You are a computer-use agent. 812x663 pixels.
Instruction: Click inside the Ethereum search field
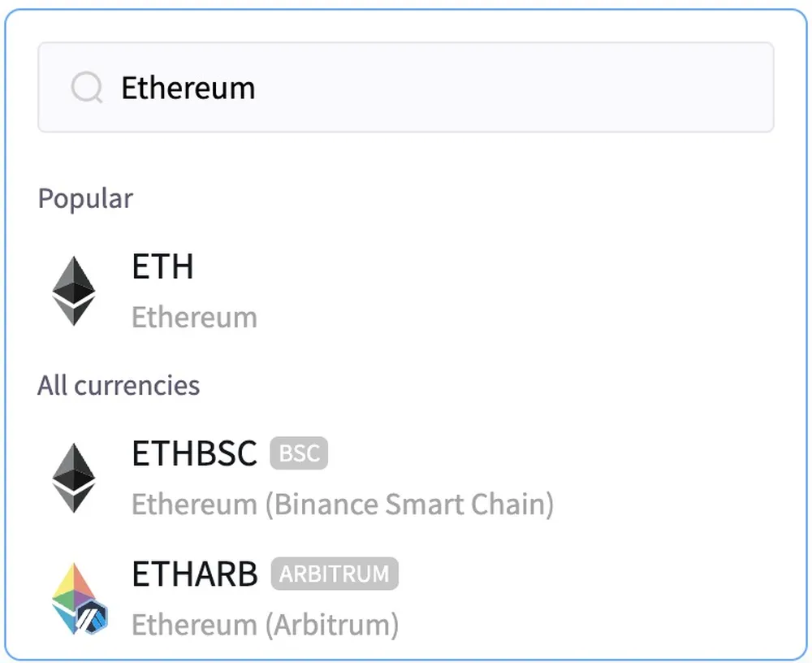tap(406, 87)
